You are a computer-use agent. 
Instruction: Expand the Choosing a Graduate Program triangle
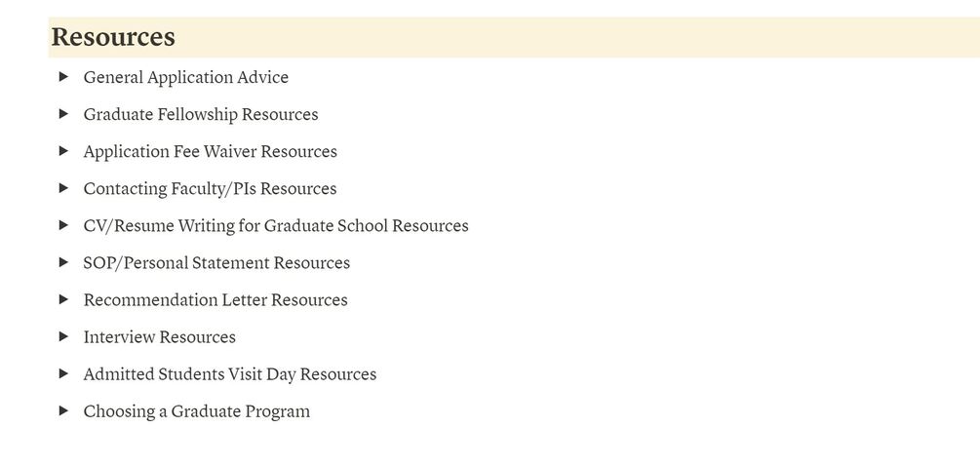[x=64, y=410]
